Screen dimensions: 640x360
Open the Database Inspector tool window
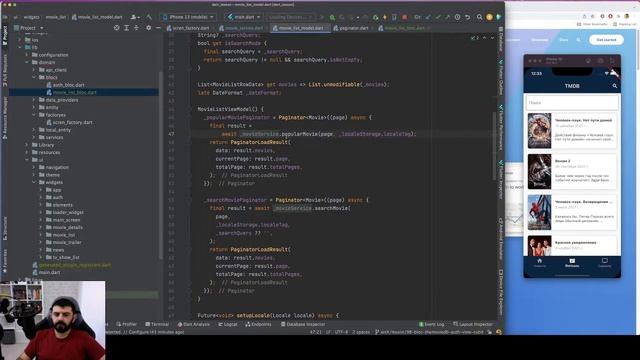pos(303,324)
